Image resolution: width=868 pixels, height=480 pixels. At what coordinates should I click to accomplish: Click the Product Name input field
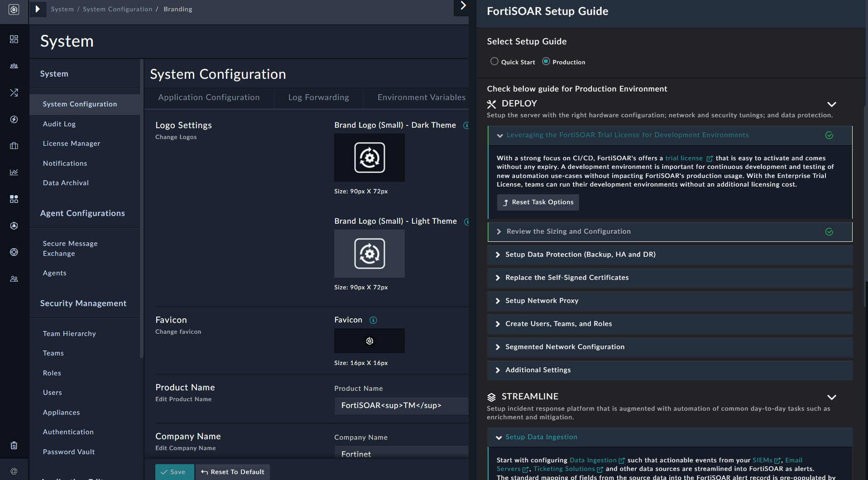401,405
